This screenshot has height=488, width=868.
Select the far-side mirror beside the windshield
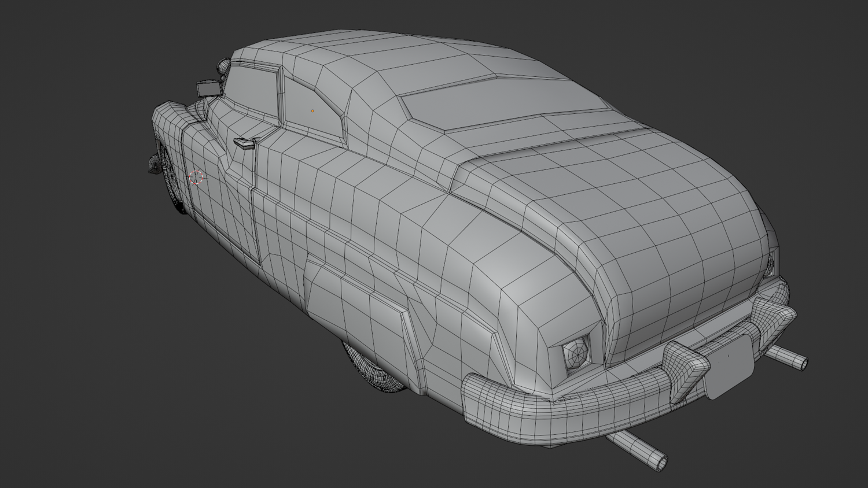(x=208, y=88)
